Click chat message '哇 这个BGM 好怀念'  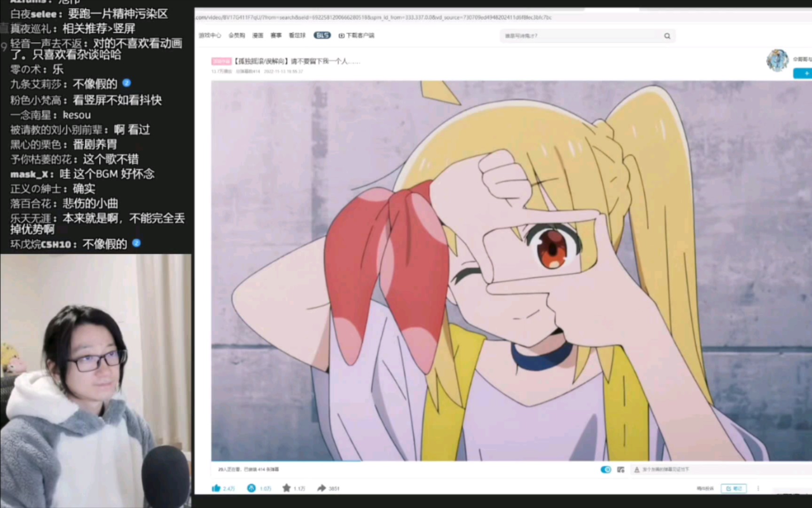pyautogui.click(x=107, y=174)
